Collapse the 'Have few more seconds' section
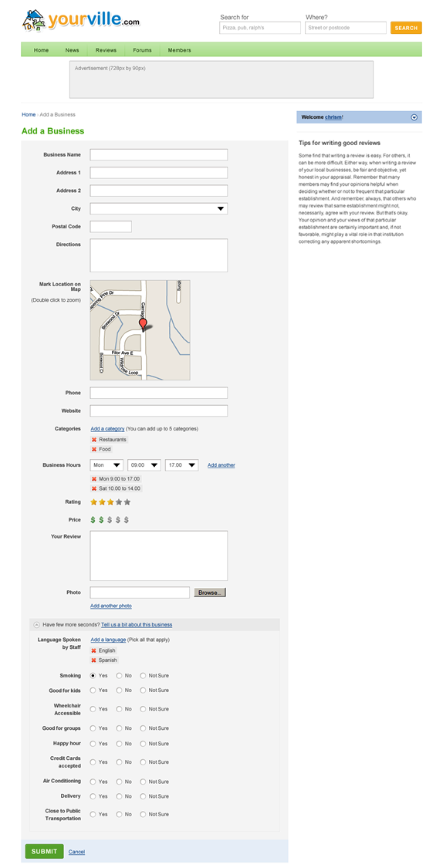Screen dimensions: 443x868 (x=36, y=624)
